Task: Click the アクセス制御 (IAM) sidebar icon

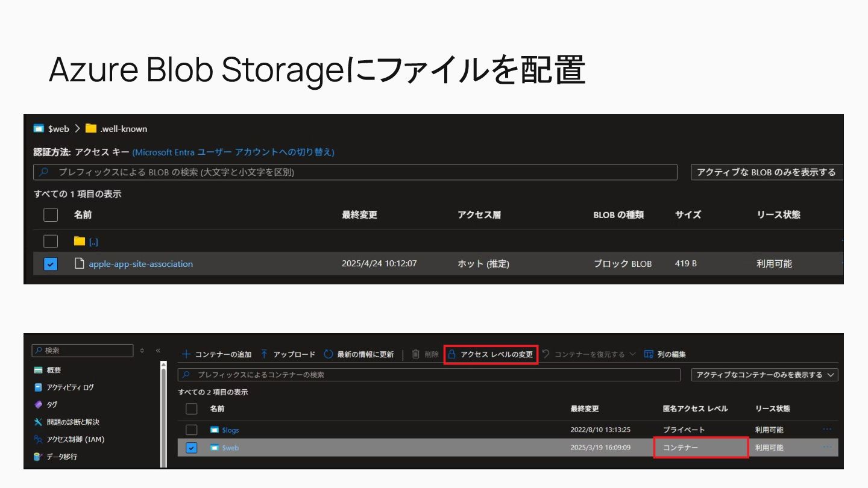Action: (39, 439)
